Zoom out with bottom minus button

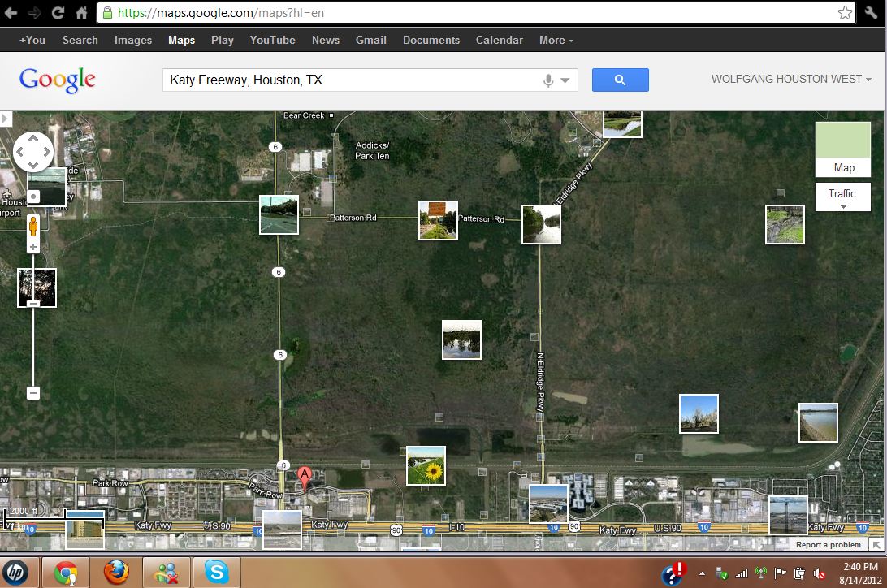[x=33, y=392]
